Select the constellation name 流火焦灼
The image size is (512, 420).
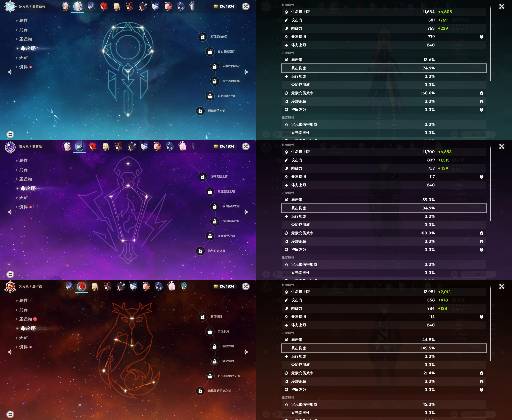[x=228, y=361]
